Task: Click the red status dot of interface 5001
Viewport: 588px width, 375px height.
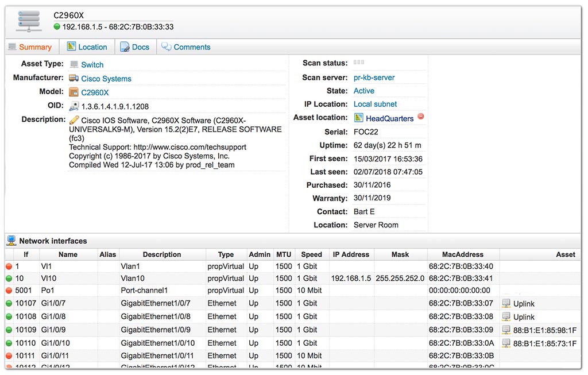Action: pyautogui.click(x=9, y=290)
